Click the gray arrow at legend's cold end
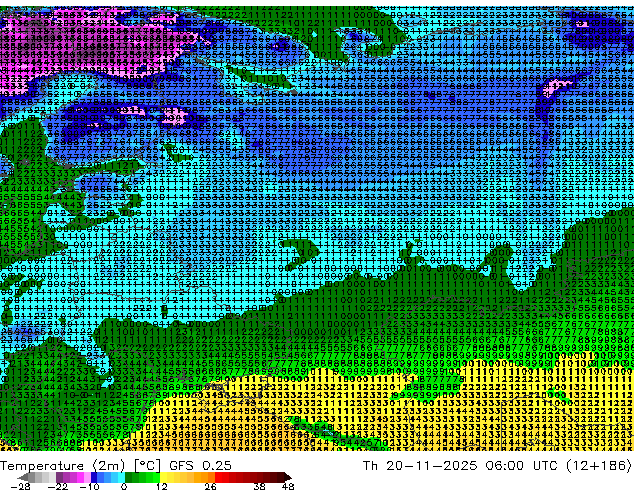 tap(23, 477)
